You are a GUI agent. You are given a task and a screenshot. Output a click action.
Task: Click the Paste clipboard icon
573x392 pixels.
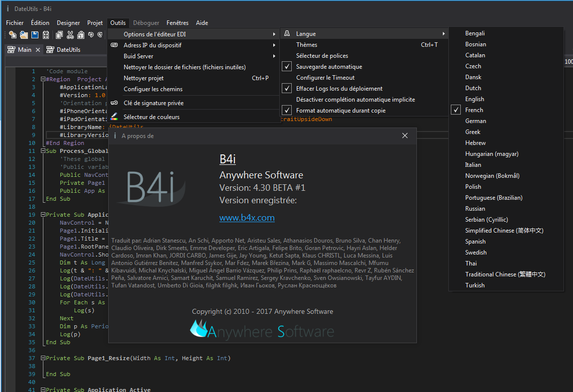point(81,35)
